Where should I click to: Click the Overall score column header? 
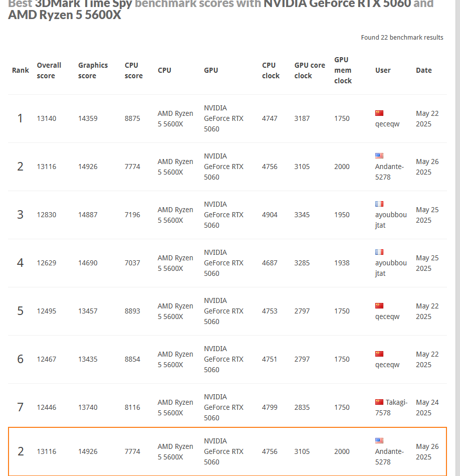pyautogui.click(x=49, y=70)
